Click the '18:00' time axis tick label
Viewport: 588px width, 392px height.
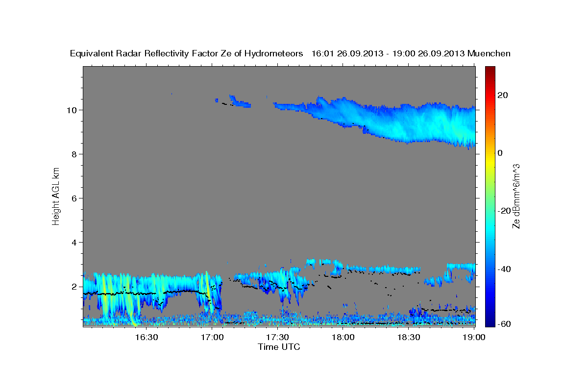click(343, 337)
